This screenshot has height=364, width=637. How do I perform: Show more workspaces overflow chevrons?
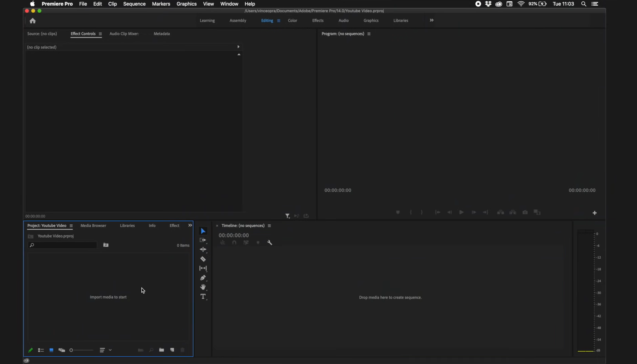click(x=432, y=20)
